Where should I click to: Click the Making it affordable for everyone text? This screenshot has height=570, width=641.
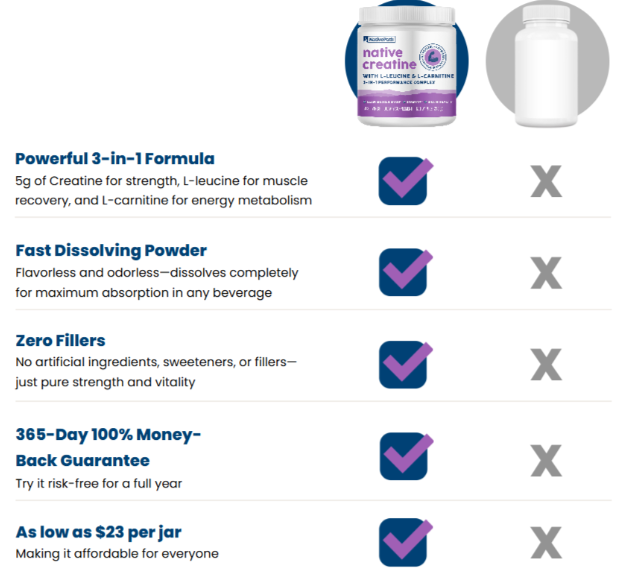click(117, 553)
